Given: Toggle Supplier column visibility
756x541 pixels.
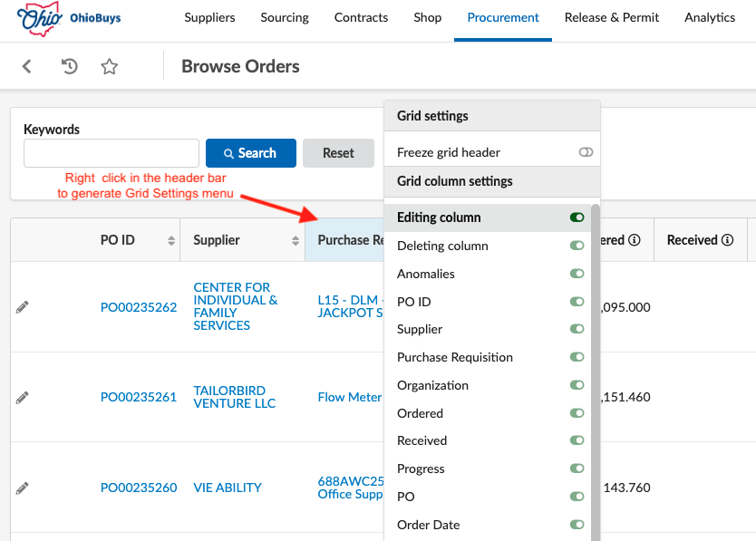Looking at the screenshot, I should click(x=577, y=329).
